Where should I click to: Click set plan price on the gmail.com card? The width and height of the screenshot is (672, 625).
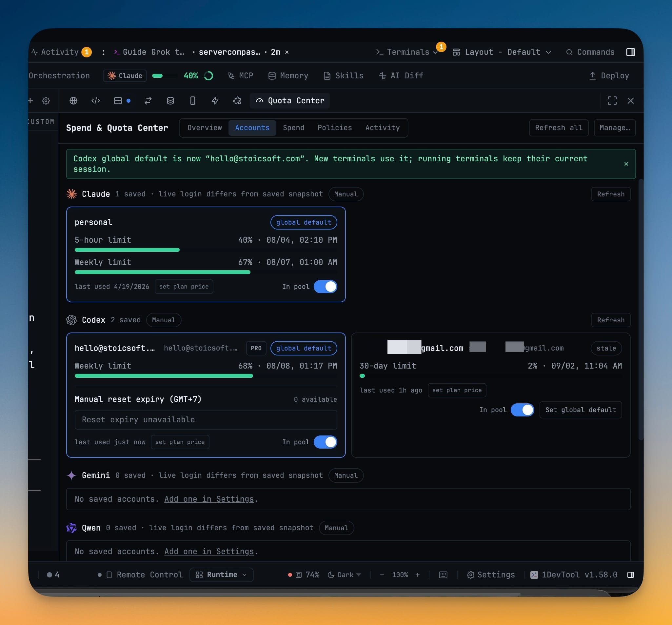pos(457,390)
